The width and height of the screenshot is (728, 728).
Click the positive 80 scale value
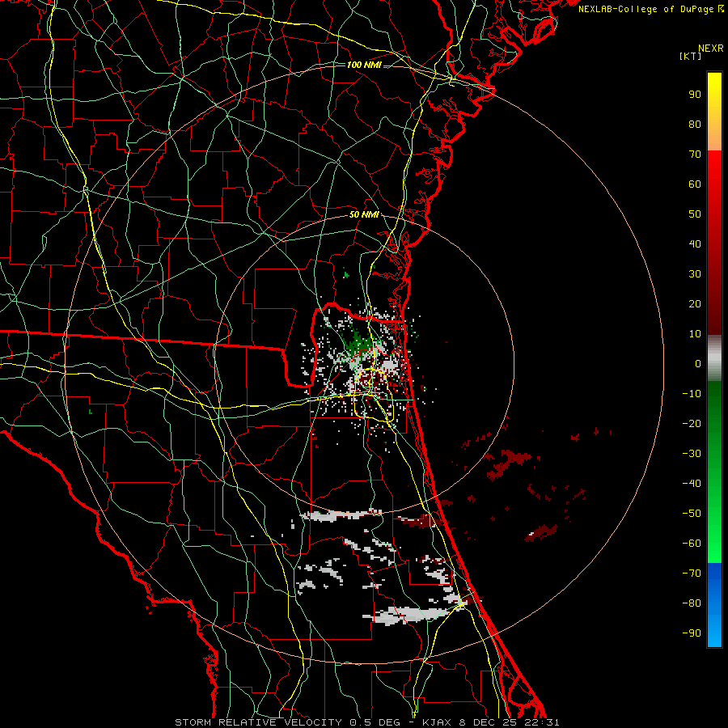coord(695,124)
